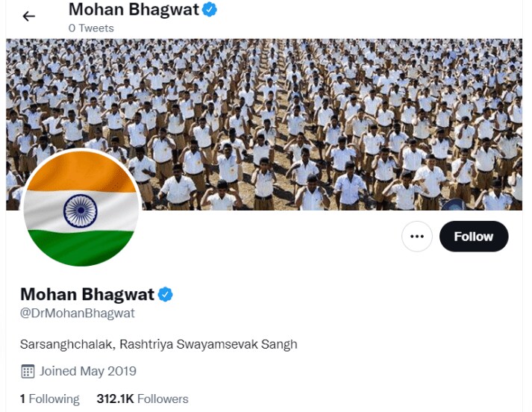Open the three-dots more options button
Screen dimensions: 532x412
coord(417,236)
